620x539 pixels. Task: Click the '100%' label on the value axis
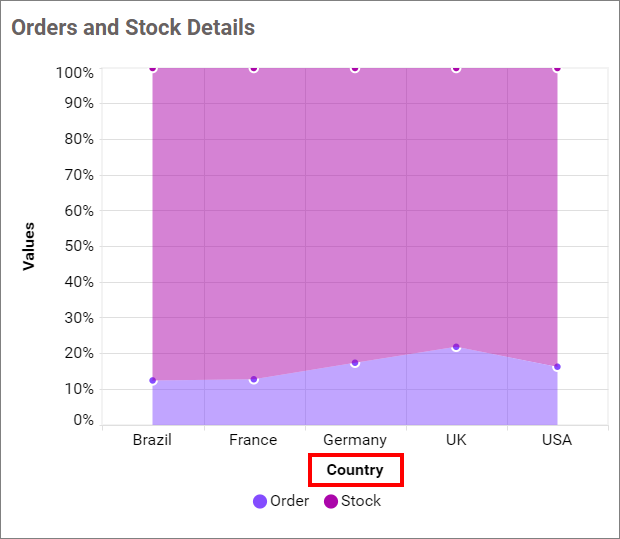click(x=76, y=73)
